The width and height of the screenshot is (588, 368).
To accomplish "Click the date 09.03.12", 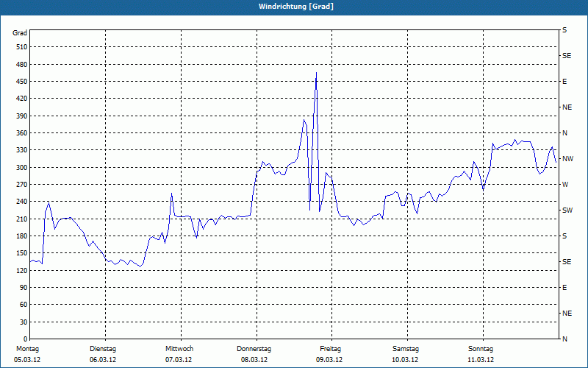I will coord(329,360).
